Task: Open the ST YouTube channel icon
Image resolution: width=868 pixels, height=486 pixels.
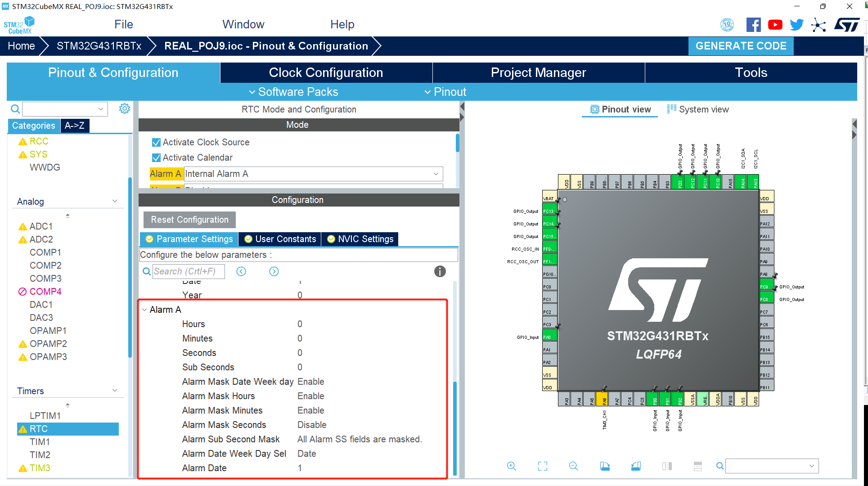Action: [x=775, y=25]
